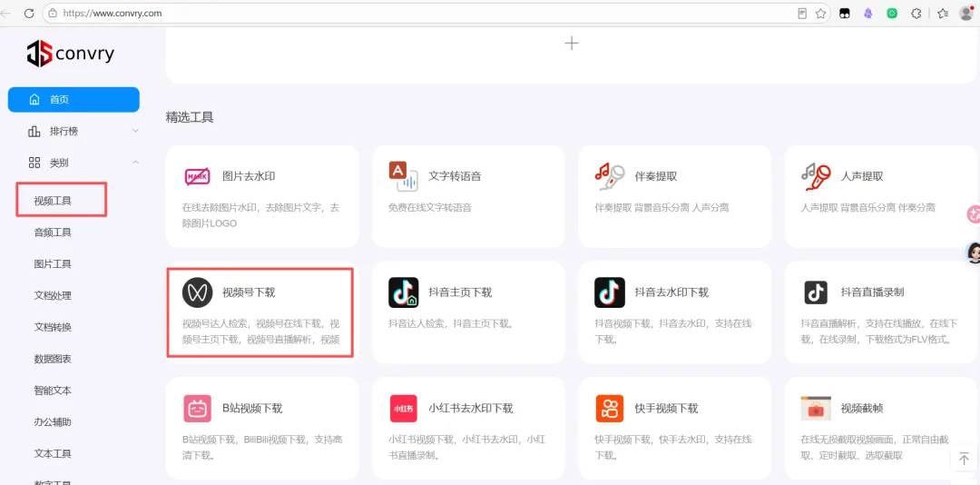This screenshot has height=485, width=980.
Task: Click the B站视频下载 pink icon
Action: (x=198, y=409)
